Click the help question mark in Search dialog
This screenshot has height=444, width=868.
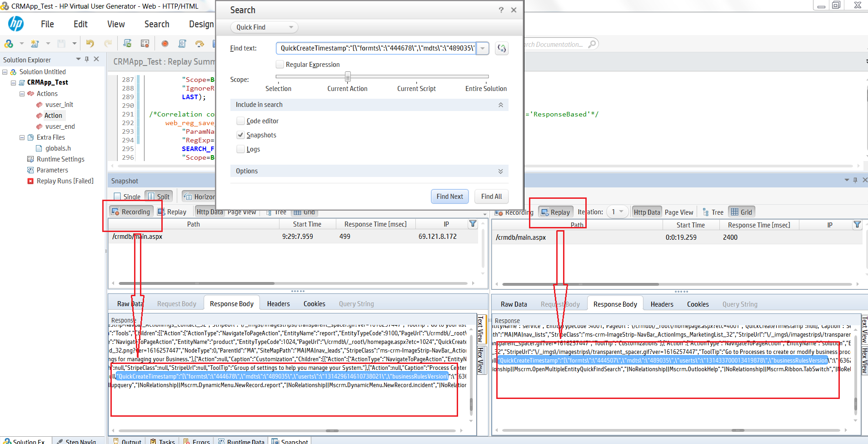point(501,10)
